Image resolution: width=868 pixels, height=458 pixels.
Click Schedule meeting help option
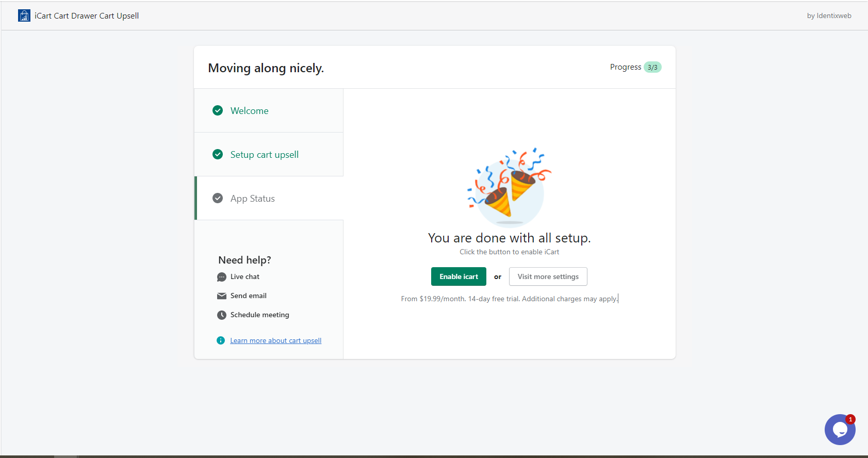click(x=260, y=315)
